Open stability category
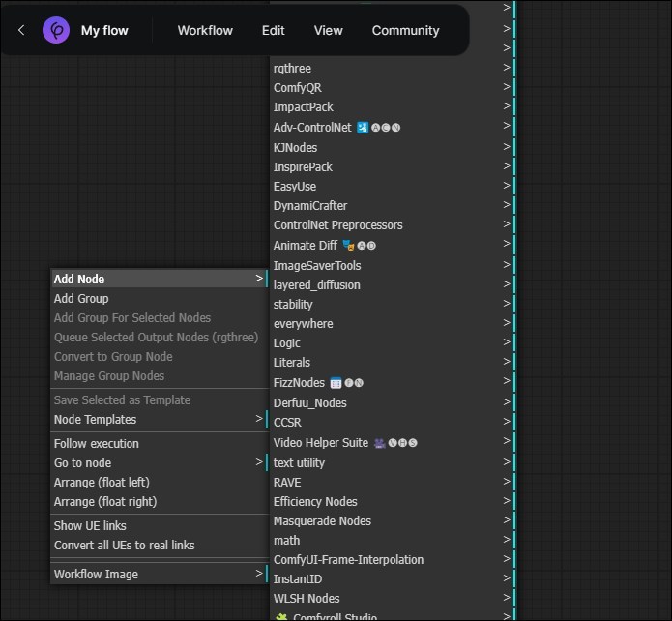 point(393,304)
